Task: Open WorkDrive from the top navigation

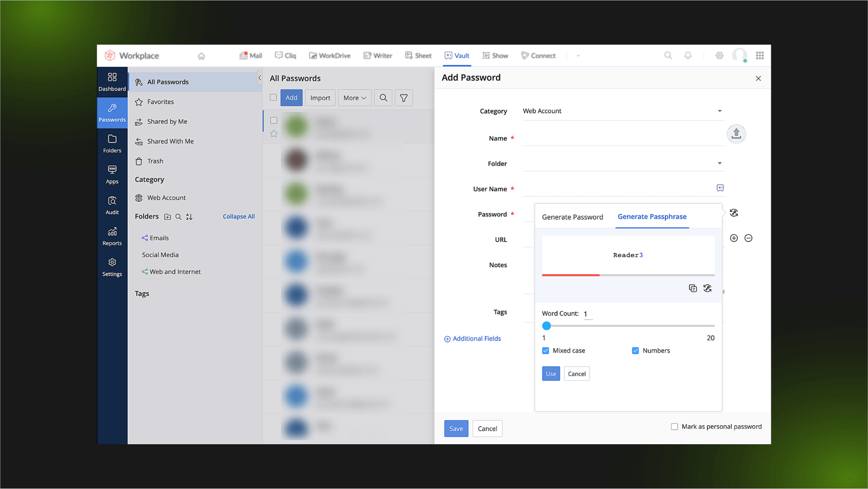Action: click(x=329, y=56)
